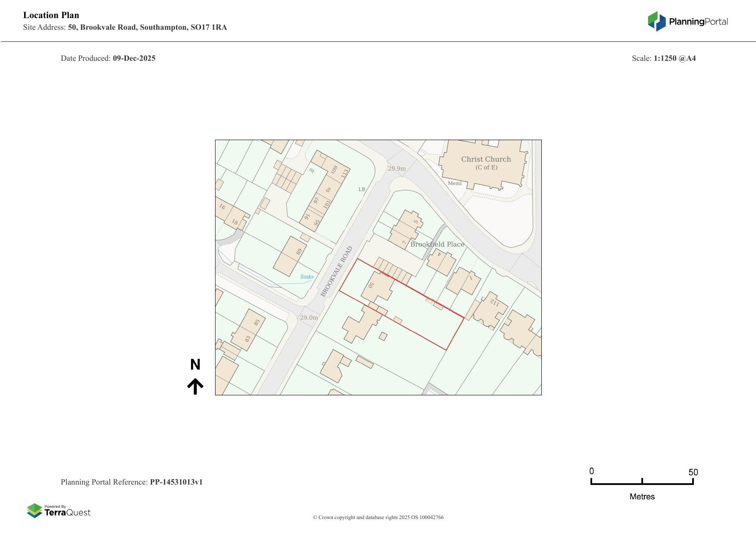Click the BROOKVALE ROAD label on map
Viewport: 756px width, 535px height.
[337, 271]
